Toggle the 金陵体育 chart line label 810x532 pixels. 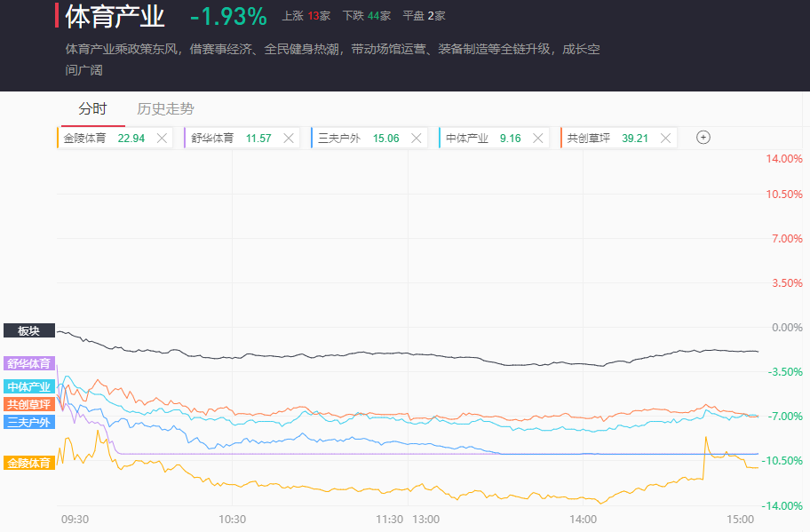[x=29, y=463]
